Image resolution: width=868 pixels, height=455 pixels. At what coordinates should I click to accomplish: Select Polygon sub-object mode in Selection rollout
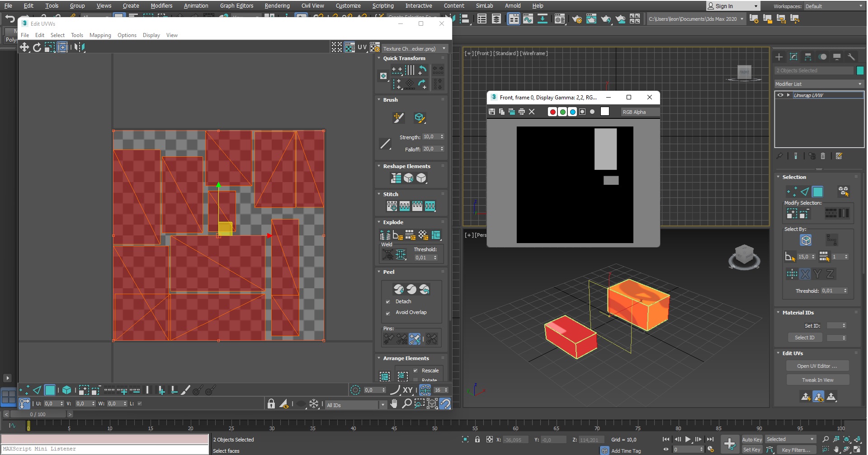pyautogui.click(x=817, y=192)
